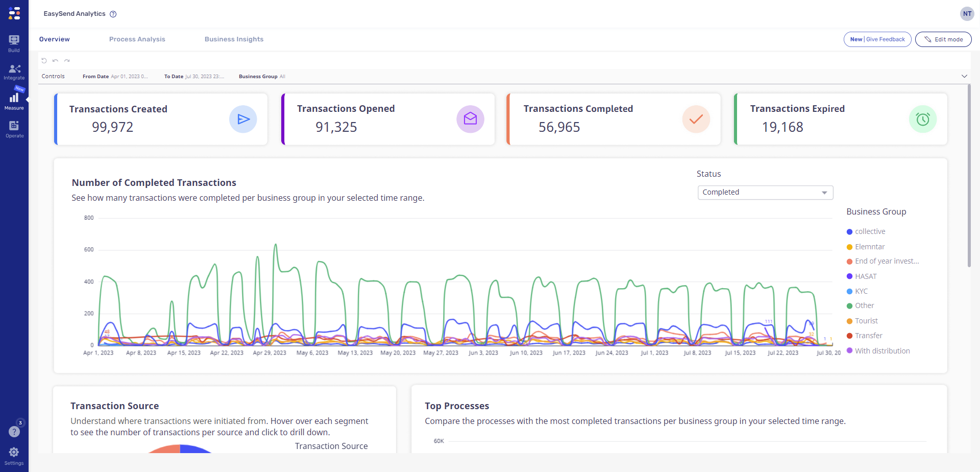Select the Integrate sidebar icon

coord(14,72)
